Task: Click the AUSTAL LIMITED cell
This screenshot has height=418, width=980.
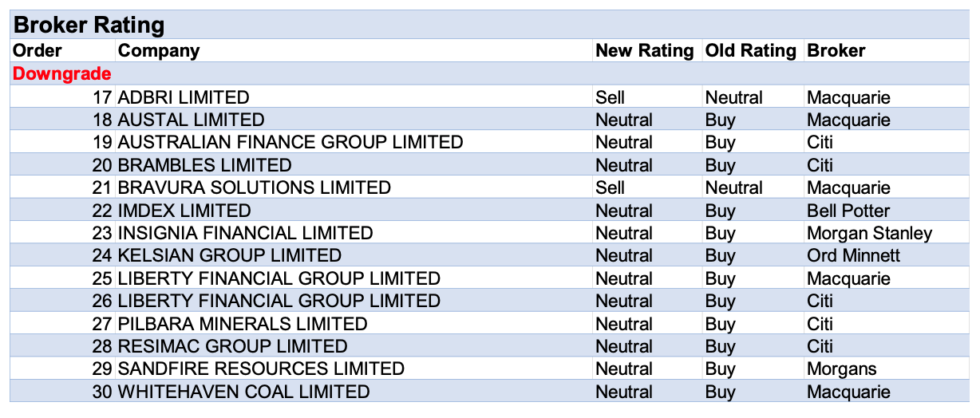Action: point(191,120)
